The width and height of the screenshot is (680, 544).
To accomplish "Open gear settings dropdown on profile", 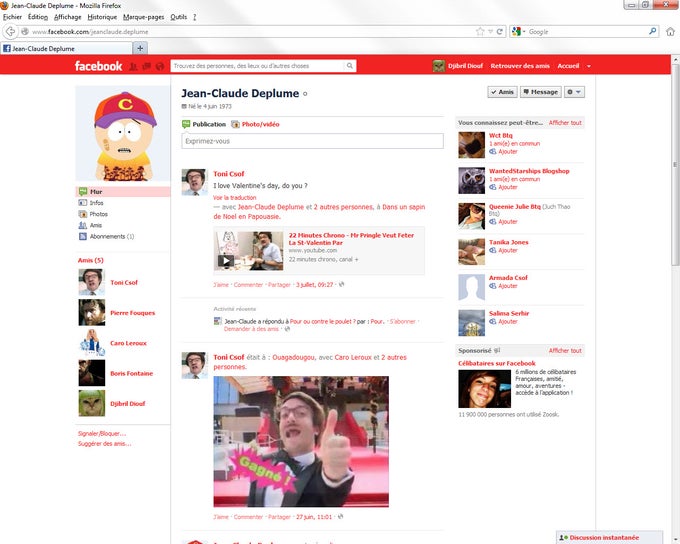I will 574,92.
